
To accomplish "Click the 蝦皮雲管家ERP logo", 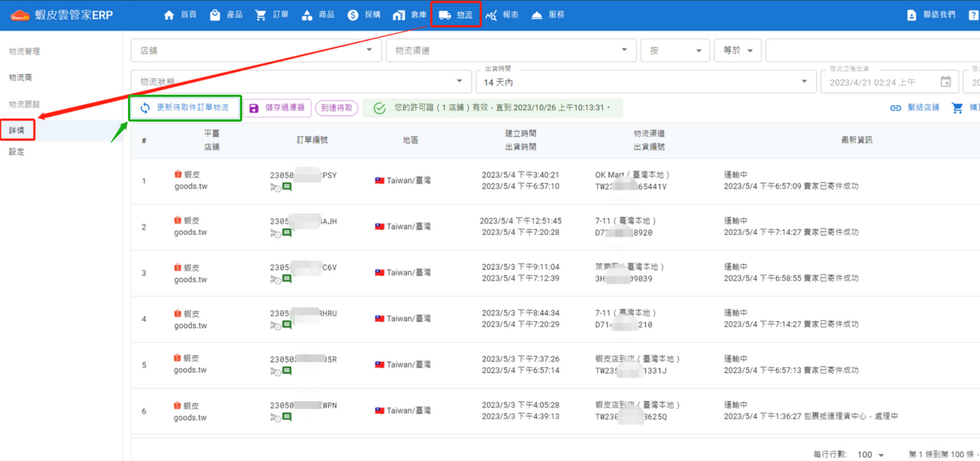I will pyautogui.click(x=61, y=15).
